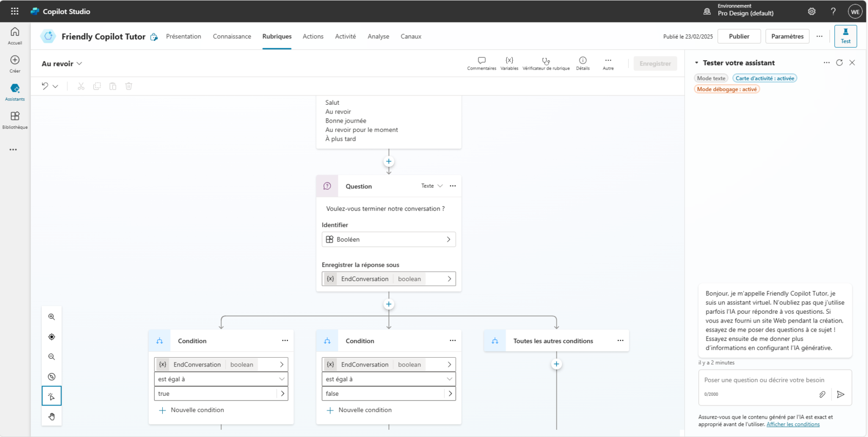Attach a file in test chat
868x437 pixels.
[x=822, y=394]
